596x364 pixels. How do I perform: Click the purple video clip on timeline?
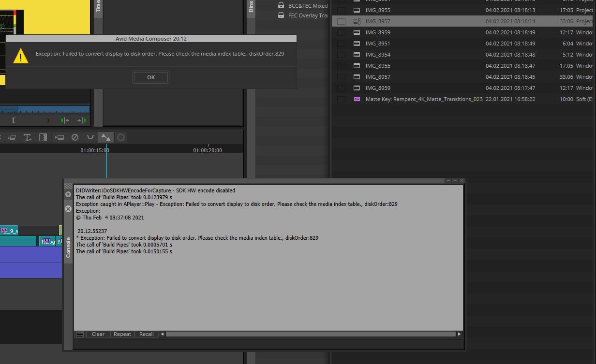pyautogui.click(x=31, y=255)
